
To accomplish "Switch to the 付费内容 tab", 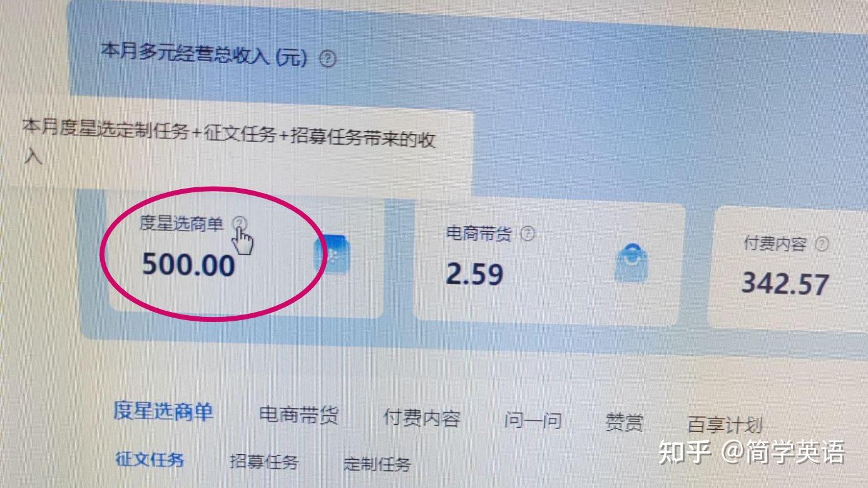I will coord(422,418).
